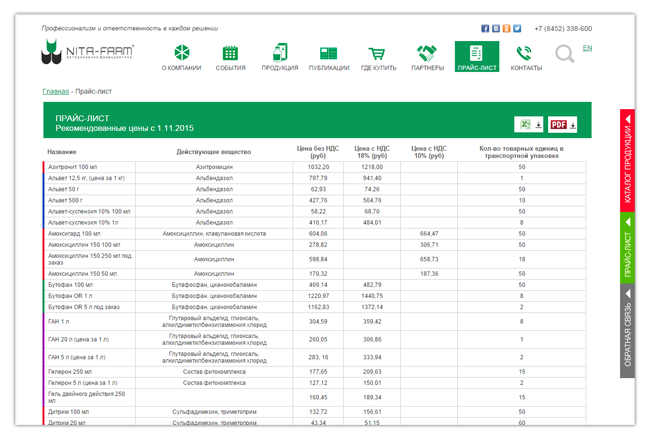Select ГАН 5 л (цена за 1 л)
The height and width of the screenshot is (438, 650).
click(x=77, y=358)
